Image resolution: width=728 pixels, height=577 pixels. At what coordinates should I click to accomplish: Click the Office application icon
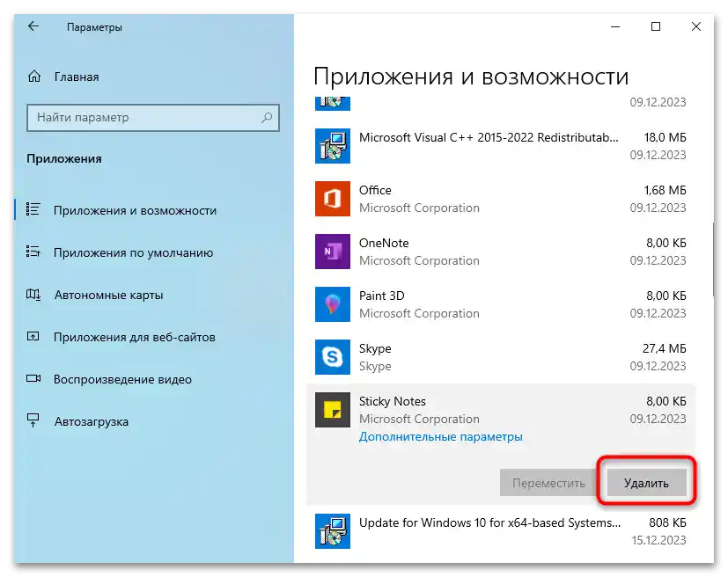tap(332, 199)
